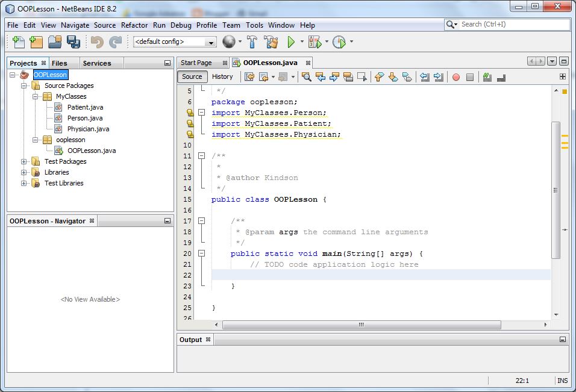Switch to the Files tab
Viewport: 576px width, 392px height.
tap(59, 63)
